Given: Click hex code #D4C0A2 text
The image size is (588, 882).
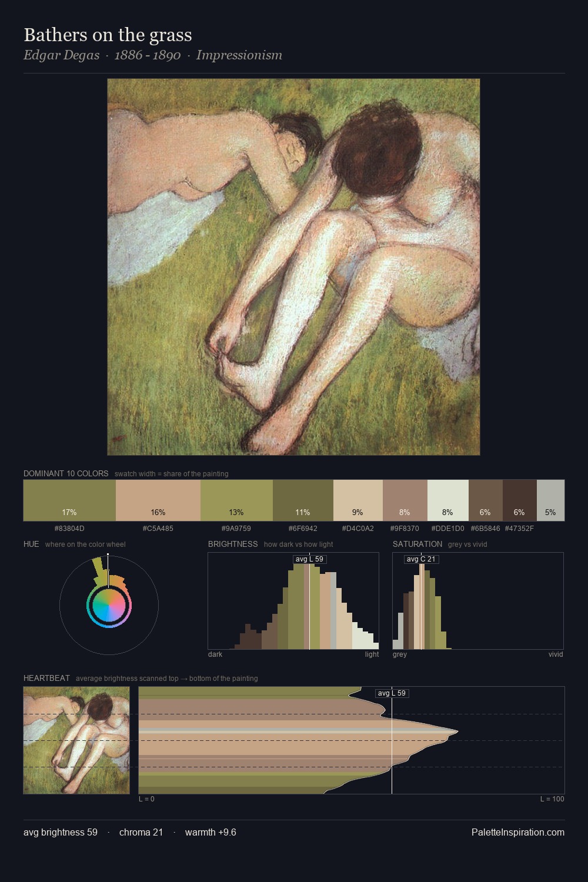Looking at the screenshot, I should [x=358, y=529].
